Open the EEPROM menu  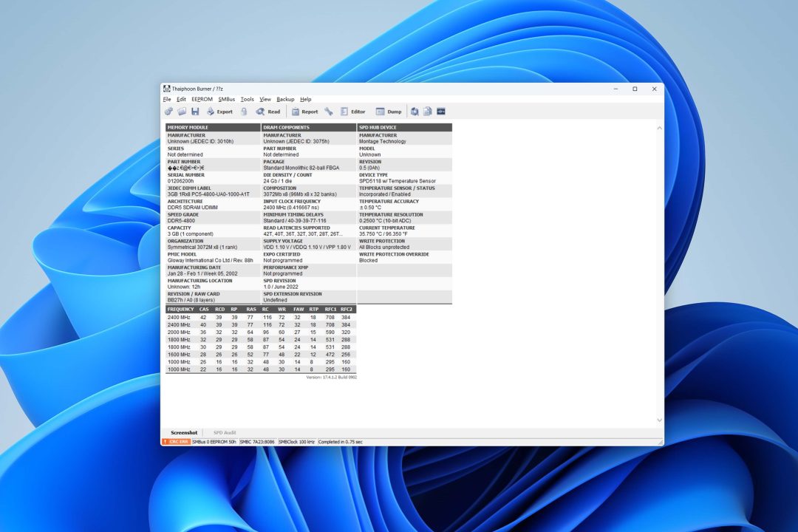(202, 99)
